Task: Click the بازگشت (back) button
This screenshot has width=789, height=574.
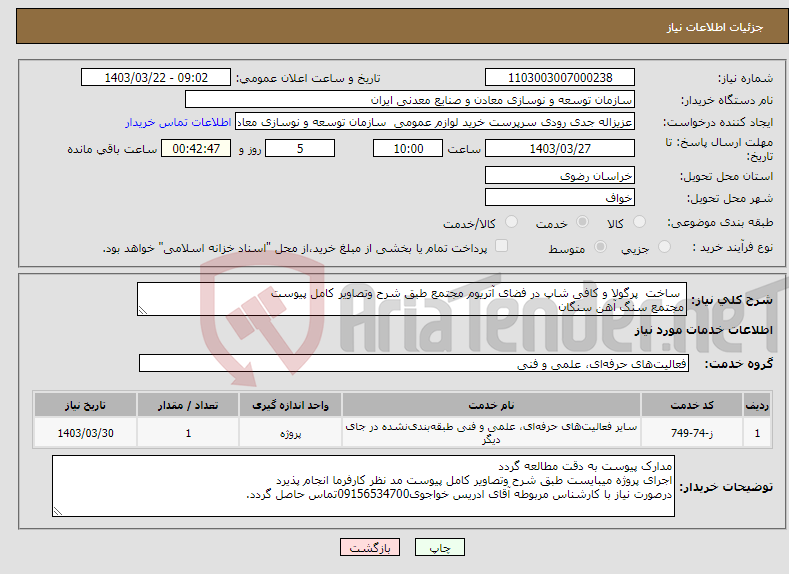Action: pyautogui.click(x=370, y=547)
